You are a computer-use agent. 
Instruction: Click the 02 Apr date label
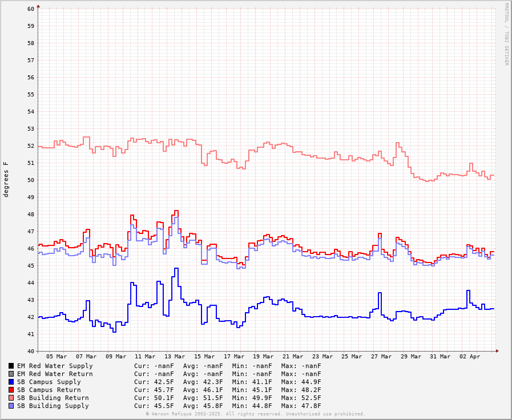click(470, 357)
